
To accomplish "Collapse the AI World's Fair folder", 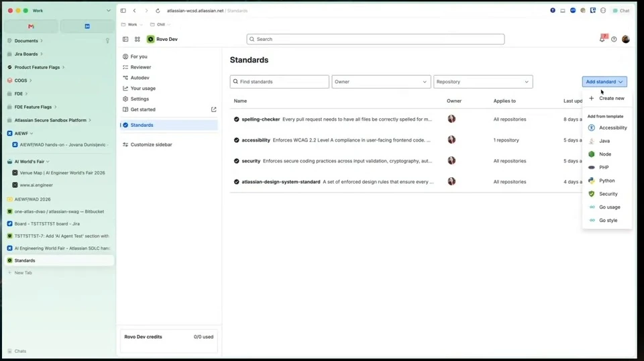I will [x=48, y=162].
